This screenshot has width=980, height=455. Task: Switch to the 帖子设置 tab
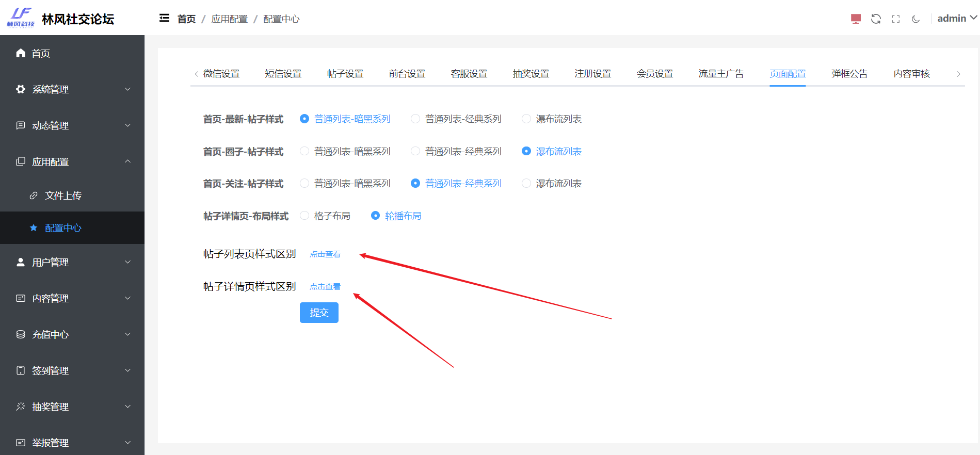coord(345,74)
